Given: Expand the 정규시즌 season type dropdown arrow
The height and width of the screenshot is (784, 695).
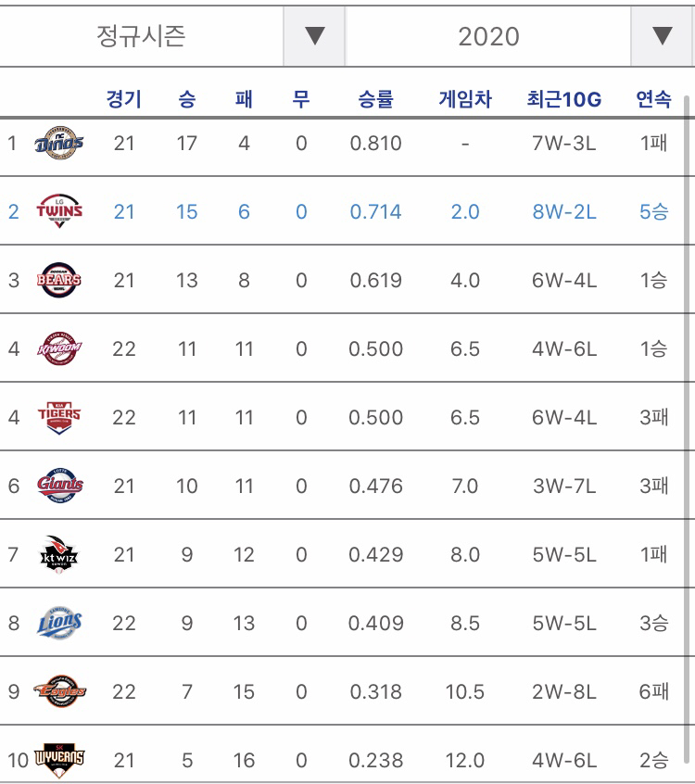Looking at the screenshot, I should click(314, 36).
